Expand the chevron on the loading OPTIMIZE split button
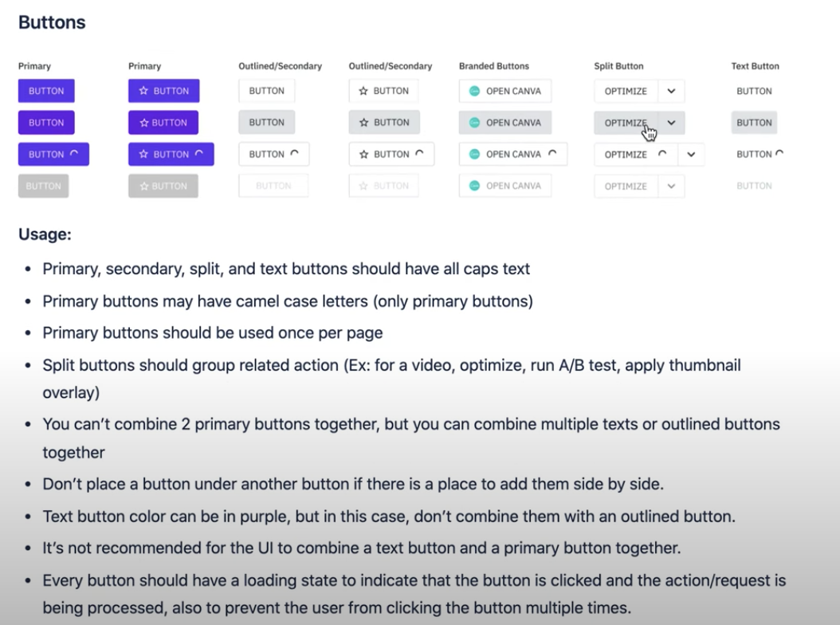The height and width of the screenshot is (625, 840). coord(691,154)
